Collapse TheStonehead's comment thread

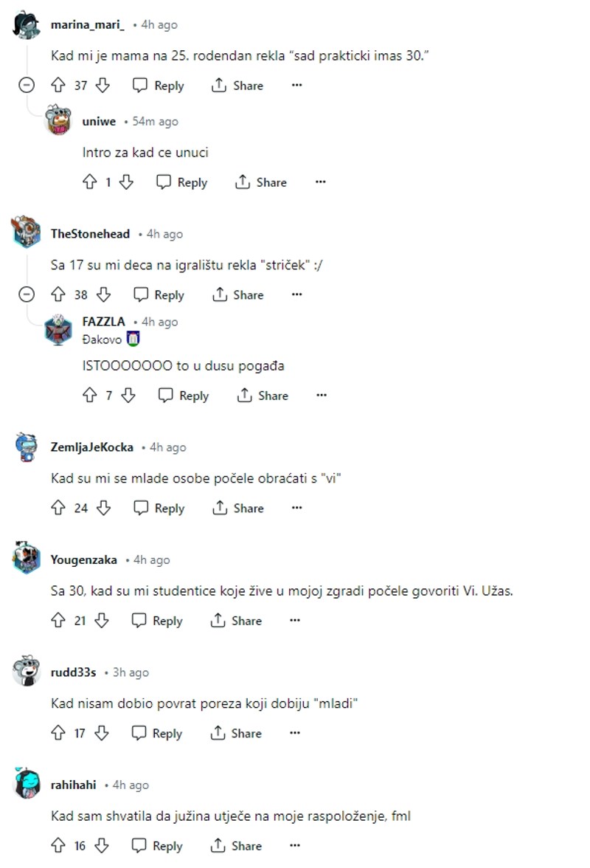26,294
